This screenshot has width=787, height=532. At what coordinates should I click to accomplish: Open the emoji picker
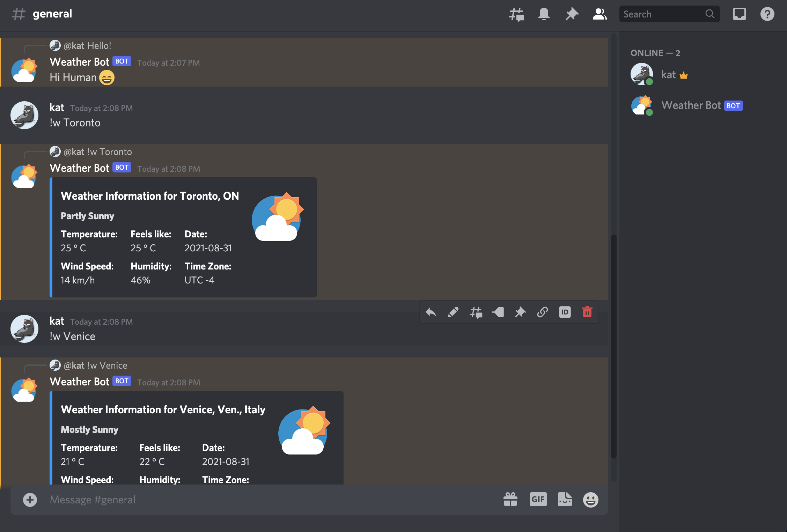click(x=591, y=499)
